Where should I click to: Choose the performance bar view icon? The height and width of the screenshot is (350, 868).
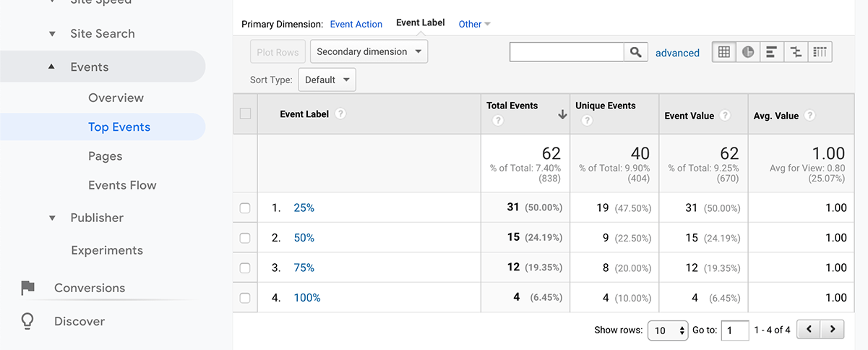[772, 52]
